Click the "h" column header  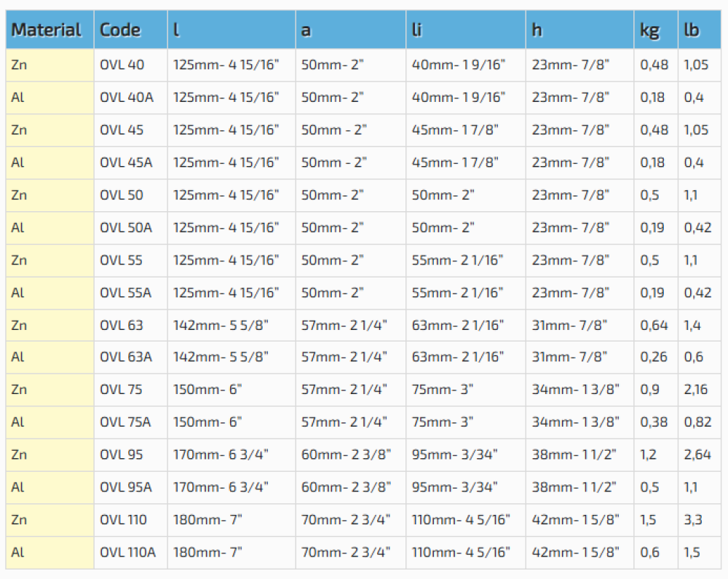tap(537, 31)
